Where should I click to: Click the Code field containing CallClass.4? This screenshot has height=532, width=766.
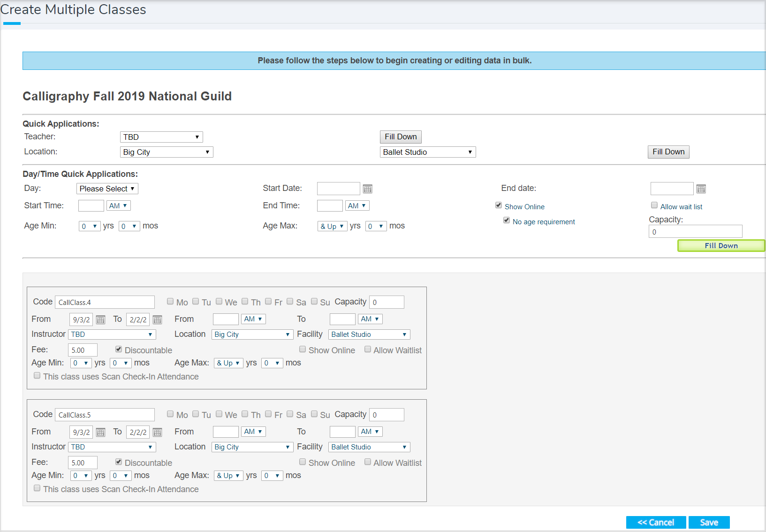pos(105,303)
